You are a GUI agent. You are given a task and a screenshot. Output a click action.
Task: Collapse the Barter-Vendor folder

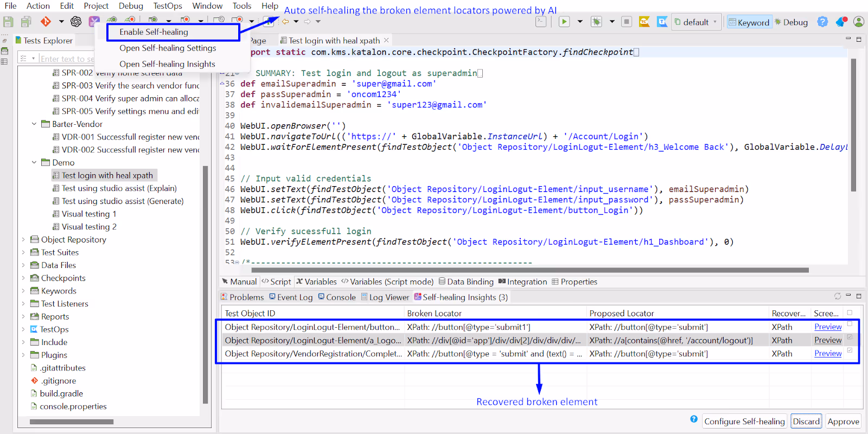[x=34, y=124]
